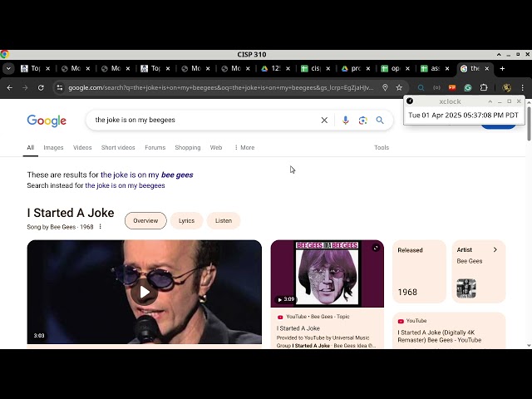Screen dimensions: 532x399
Task: Select the Listen chip
Action: point(224,220)
